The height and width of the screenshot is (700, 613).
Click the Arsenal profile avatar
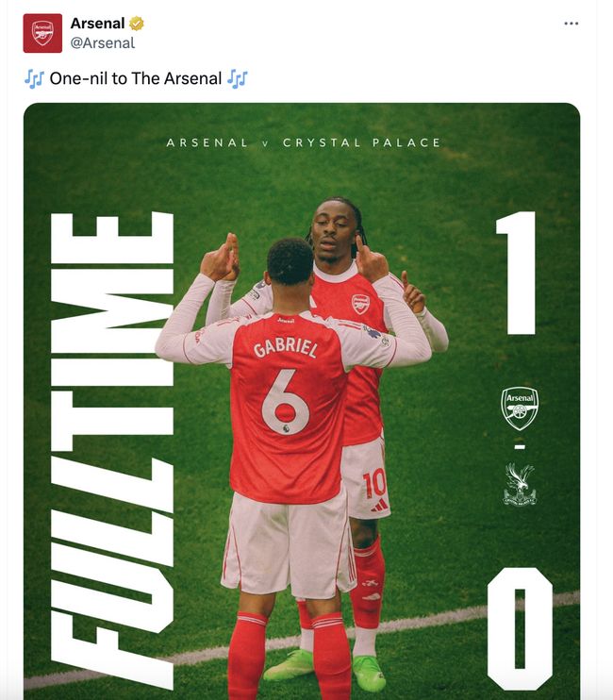[42, 33]
